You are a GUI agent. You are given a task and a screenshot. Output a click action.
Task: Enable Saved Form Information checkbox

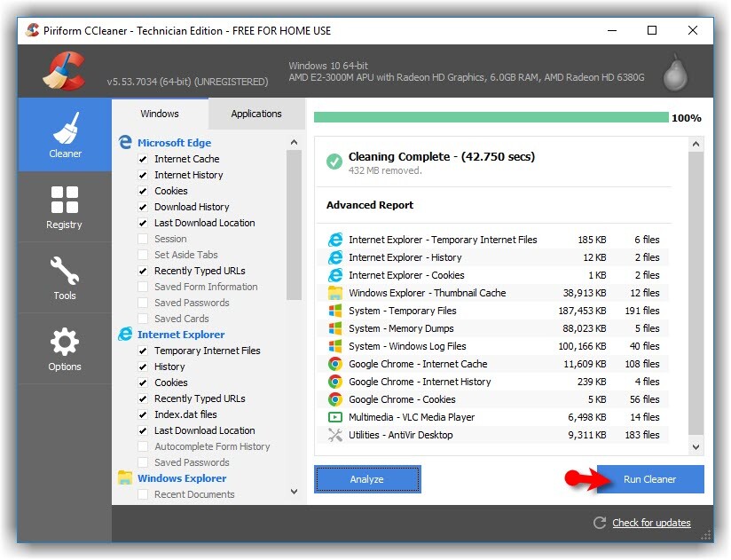pos(143,287)
